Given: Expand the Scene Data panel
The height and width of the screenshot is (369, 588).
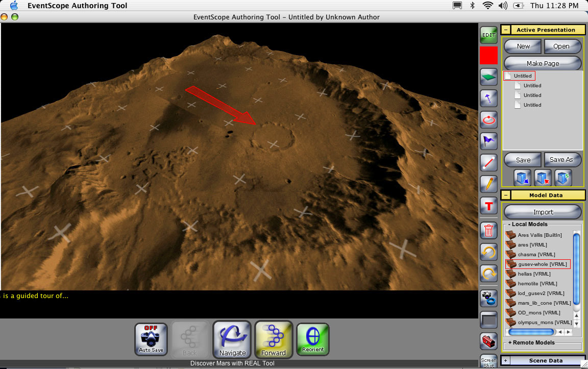Looking at the screenshot, I should click(506, 360).
